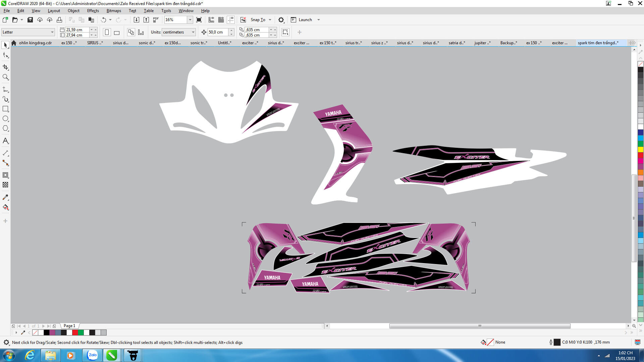Screen dimensions: 644x362
Task: Open the undo history dropdown arrow
Action: 110,20
